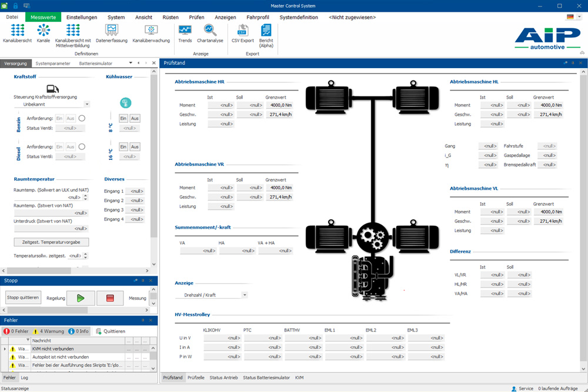Click the Zeitgest. Temperaturvorgabe button
Image resolution: width=588 pixels, height=392 pixels.
51,242
